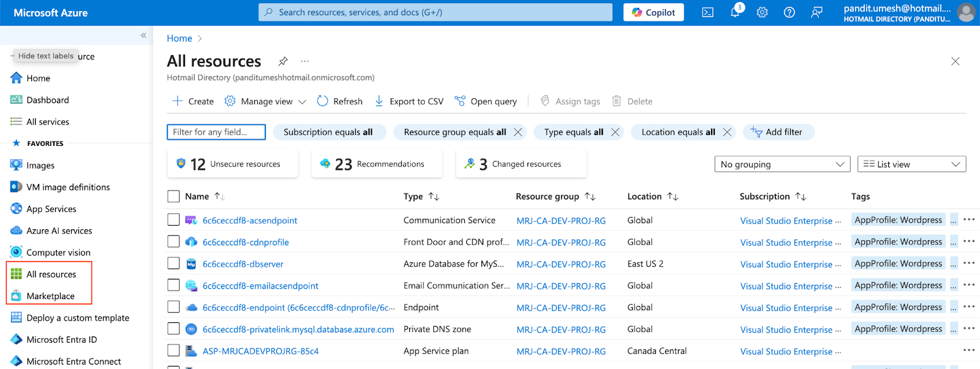The width and height of the screenshot is (980, 369).
Task: Click the Computer vision icon
Action: (17, 252)
